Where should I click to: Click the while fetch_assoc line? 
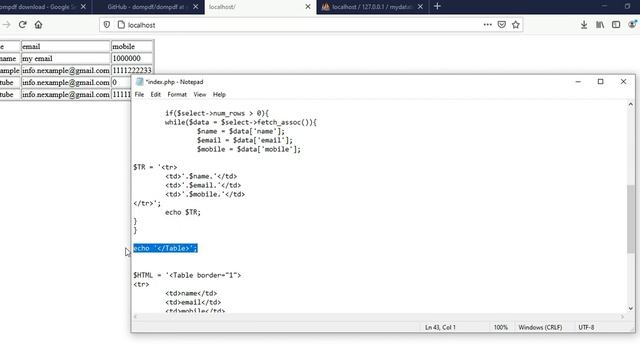point(241,122)
